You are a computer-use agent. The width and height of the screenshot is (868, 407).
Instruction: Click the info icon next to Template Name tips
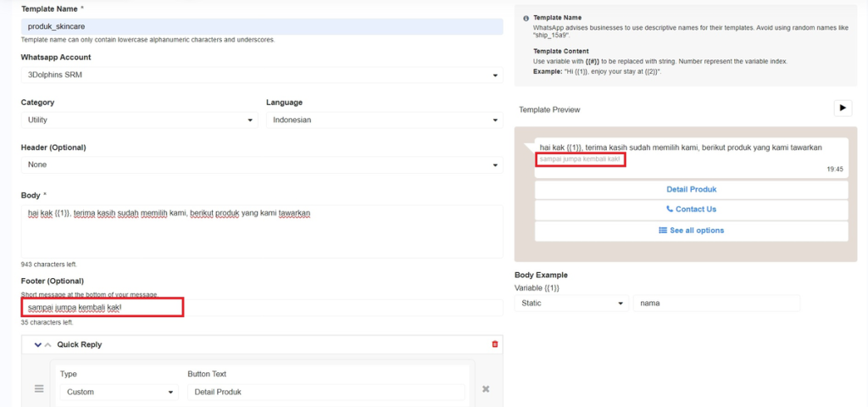[x=526, y=18]
